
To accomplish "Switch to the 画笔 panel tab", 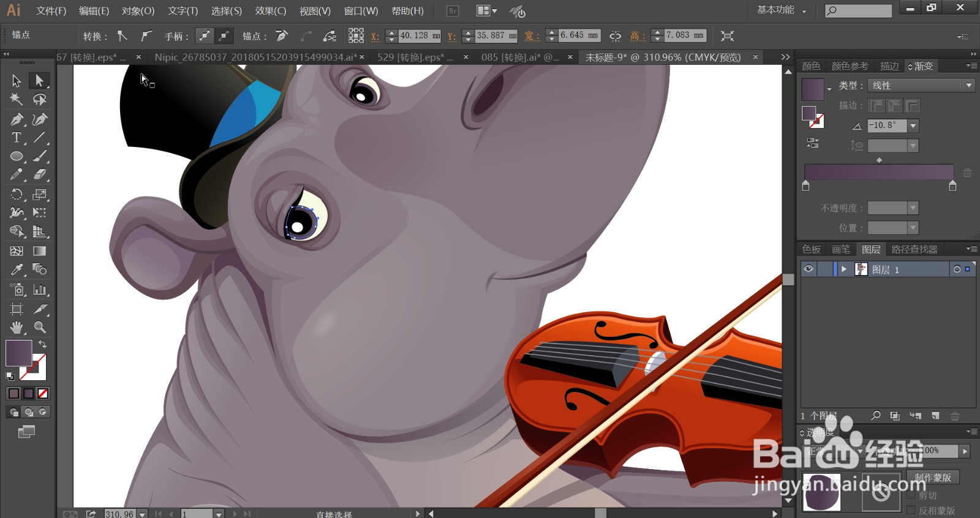I will (841, 249).
